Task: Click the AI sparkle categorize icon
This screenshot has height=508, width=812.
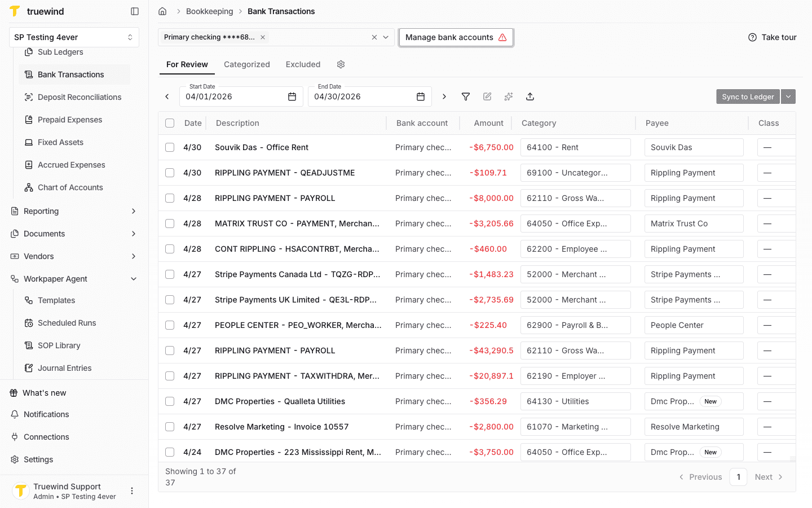Action: (509, 97)
